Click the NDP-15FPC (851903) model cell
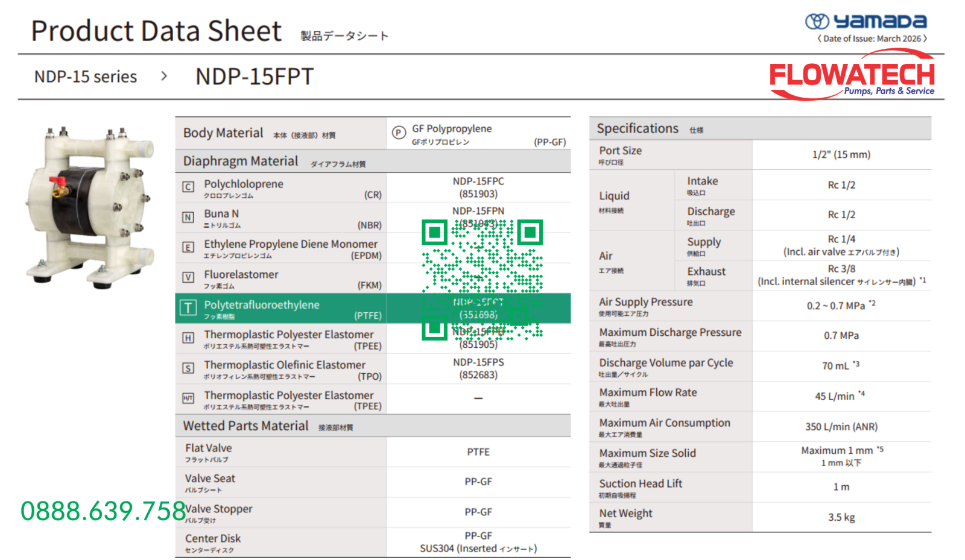This screenshot has height=560, width=965. (478, 187)
